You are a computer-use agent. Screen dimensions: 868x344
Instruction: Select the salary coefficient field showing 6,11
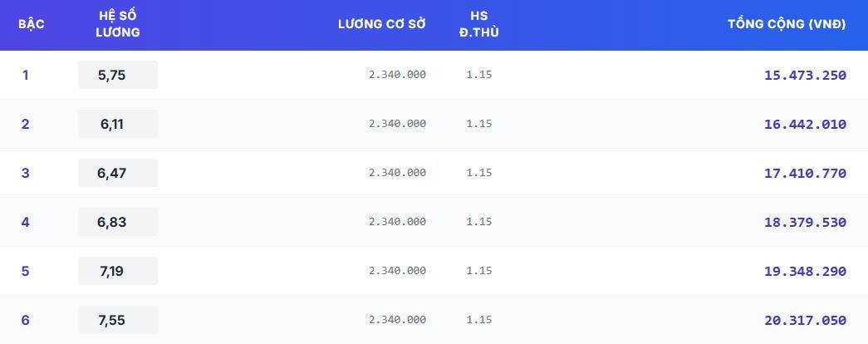click(117, 124)
